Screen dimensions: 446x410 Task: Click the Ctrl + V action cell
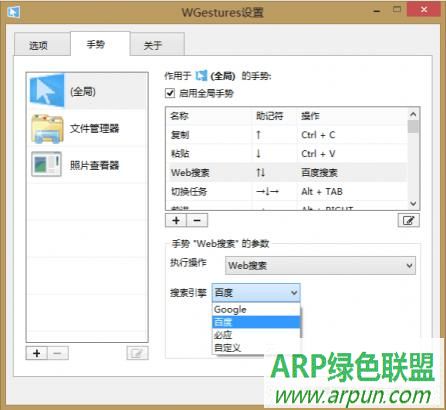tap(318, 154)
